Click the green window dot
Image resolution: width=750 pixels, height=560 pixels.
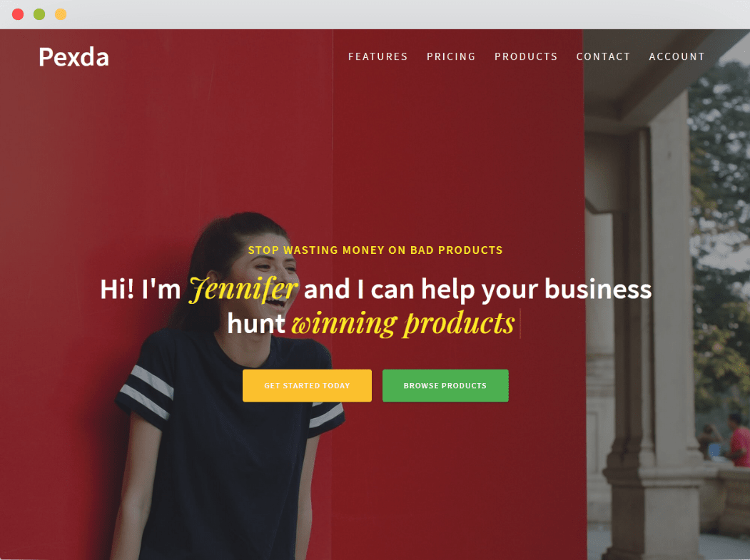(39, 14)
